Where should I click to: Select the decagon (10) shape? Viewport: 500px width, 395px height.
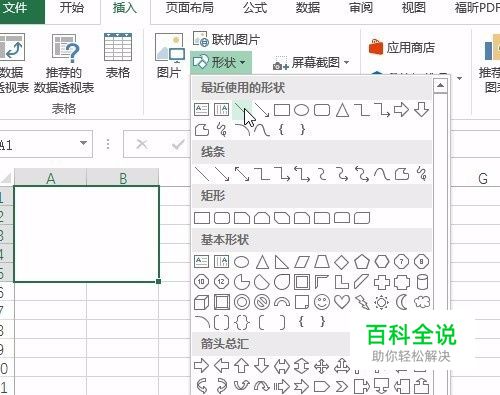click(x=201, y=282)
